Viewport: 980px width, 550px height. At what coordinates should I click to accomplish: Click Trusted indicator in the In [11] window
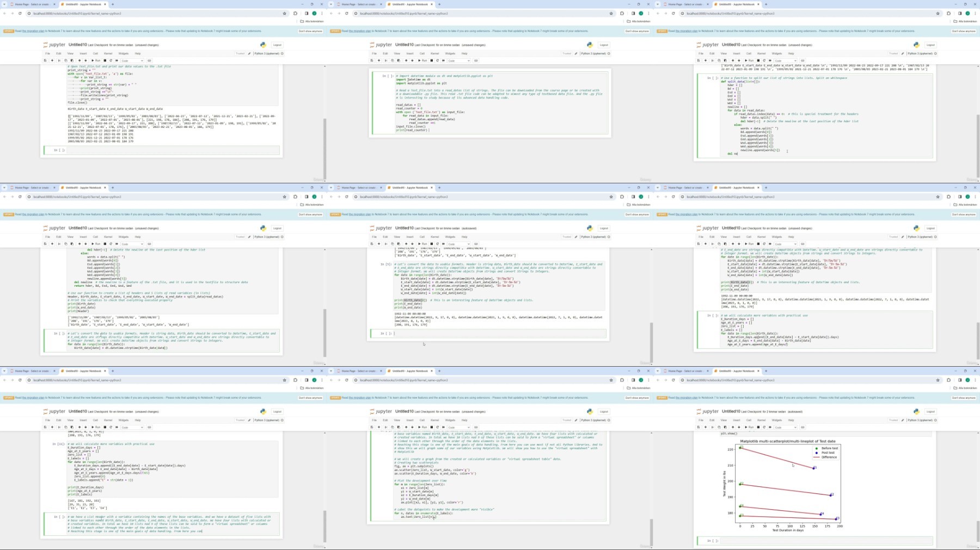240,420
